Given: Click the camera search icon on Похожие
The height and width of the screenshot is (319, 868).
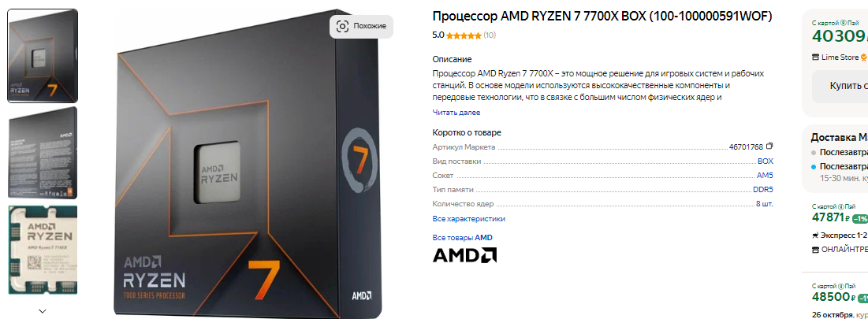Looking at the screenshot, I should 343,26.
